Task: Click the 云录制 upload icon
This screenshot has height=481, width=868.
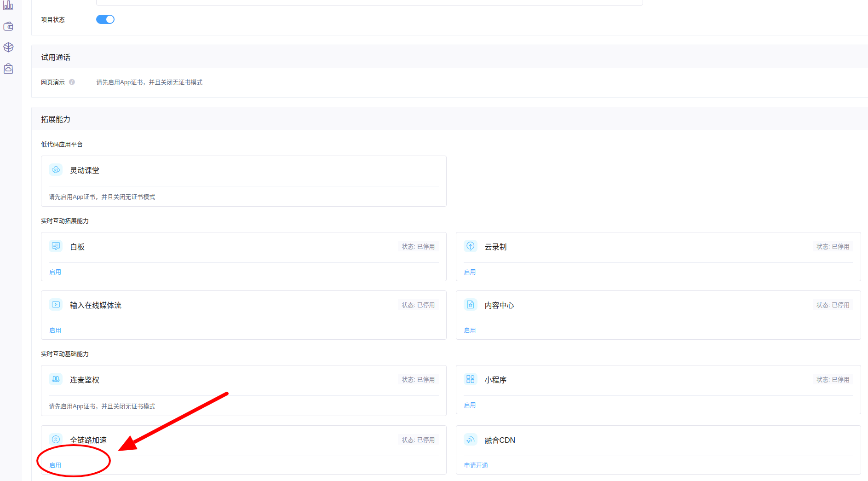Action: [470, 246]
